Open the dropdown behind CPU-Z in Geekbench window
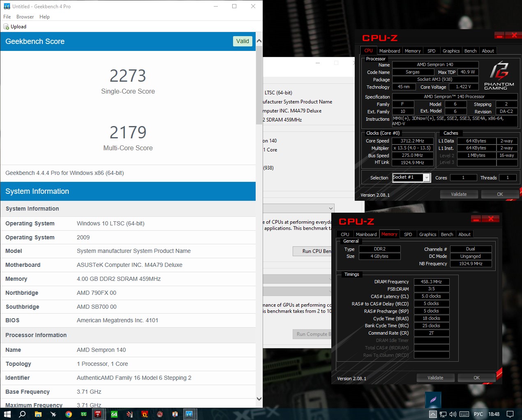Screen dimensions: 522x420 299,208
